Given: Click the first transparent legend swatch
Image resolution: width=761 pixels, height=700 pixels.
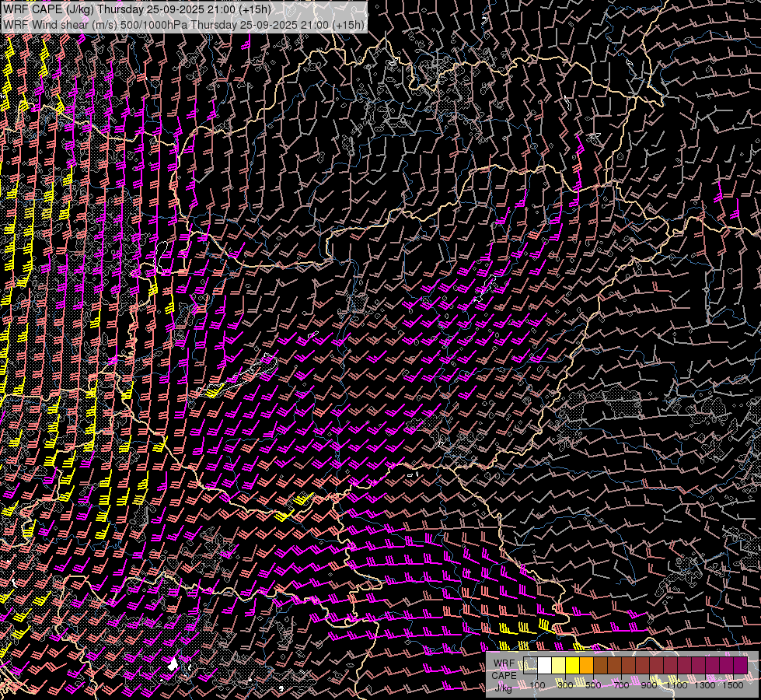Looking at the screenshot, I should (530, 665).
